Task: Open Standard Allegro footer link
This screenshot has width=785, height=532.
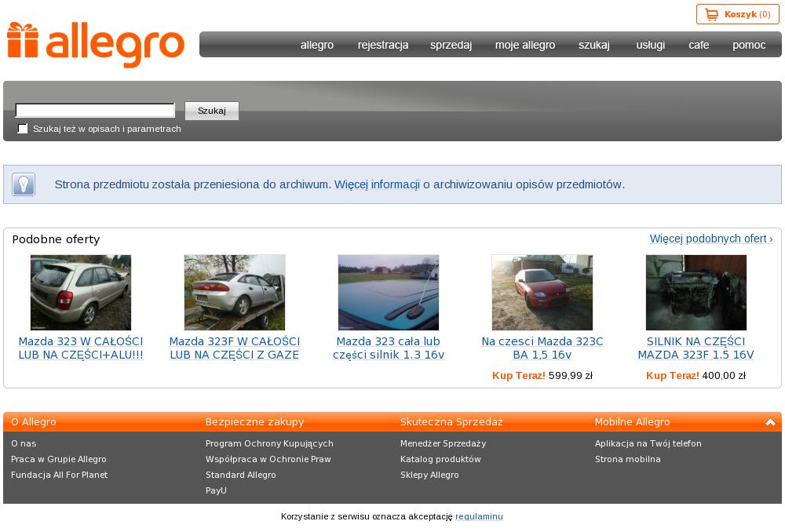Action: pyautogui.click(x=241, y=475)
